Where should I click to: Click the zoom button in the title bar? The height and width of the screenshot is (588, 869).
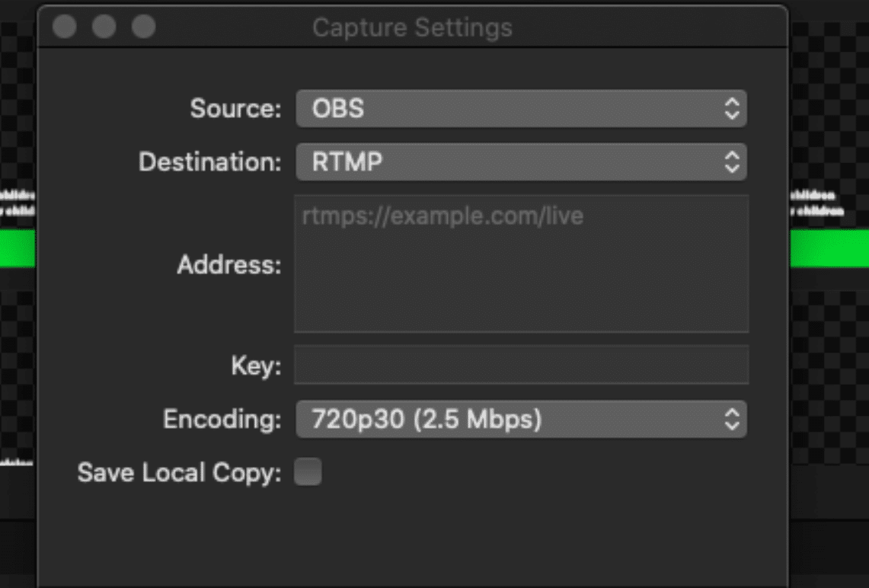coord(143,27)
